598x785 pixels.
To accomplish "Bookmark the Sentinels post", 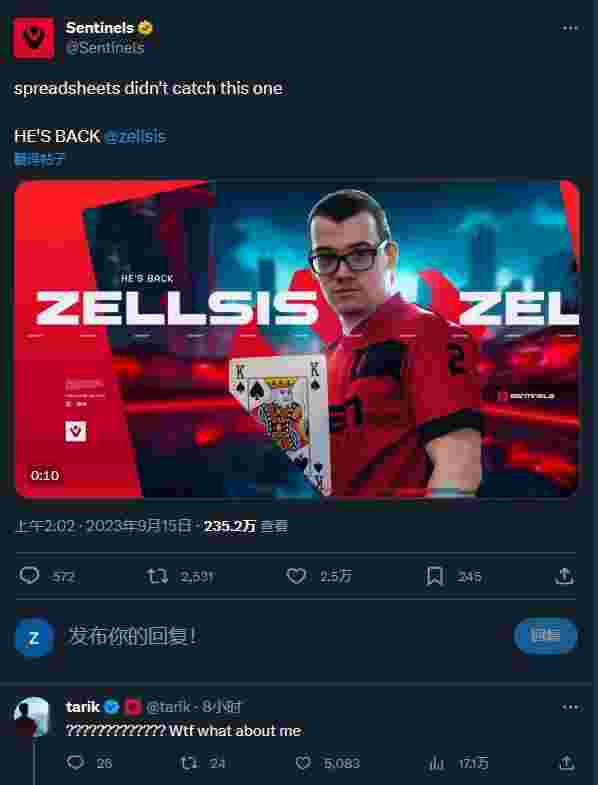I will coord(435,577).
